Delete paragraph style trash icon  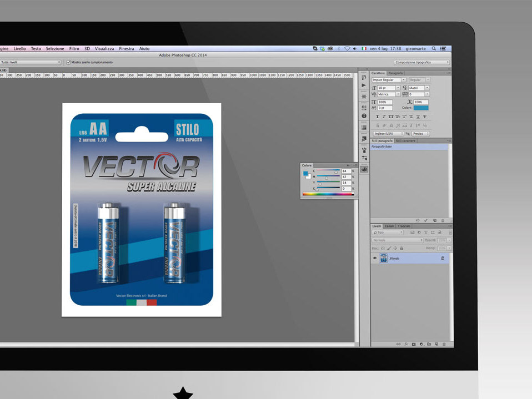tap(443, 220)
